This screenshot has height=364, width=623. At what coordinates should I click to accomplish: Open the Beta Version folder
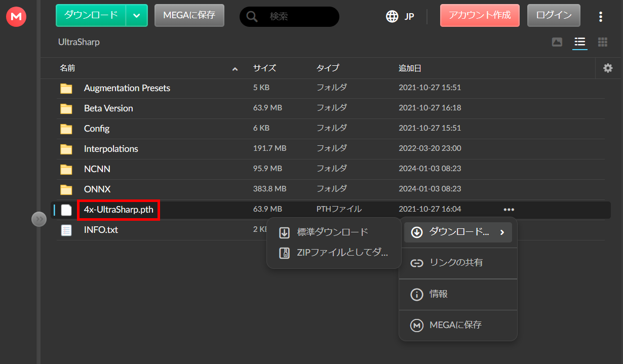[108, 108]
